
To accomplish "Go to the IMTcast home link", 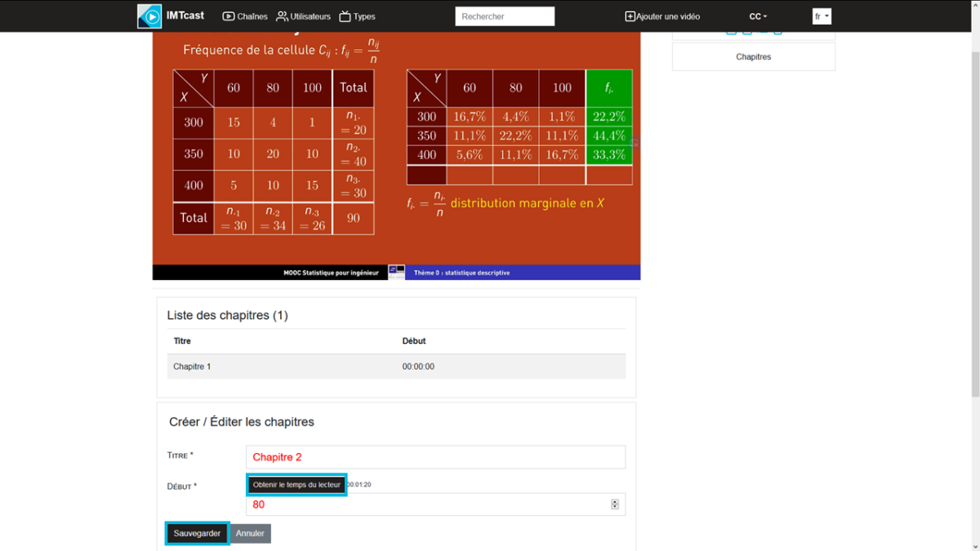I will (185, 16).
